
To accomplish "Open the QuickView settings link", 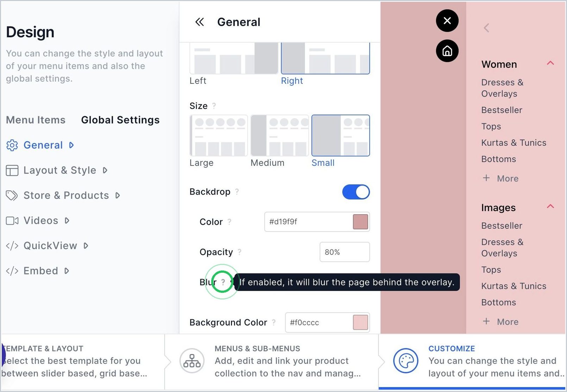I will [x=50, y=246].
